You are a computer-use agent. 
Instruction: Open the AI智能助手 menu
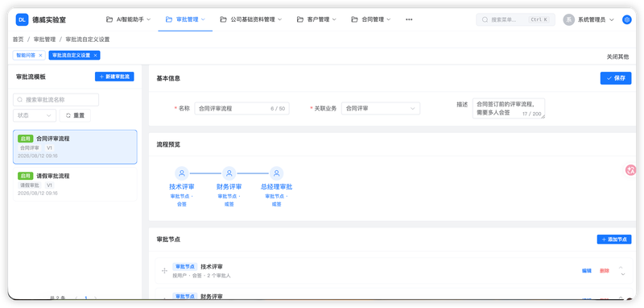(128, 19)
